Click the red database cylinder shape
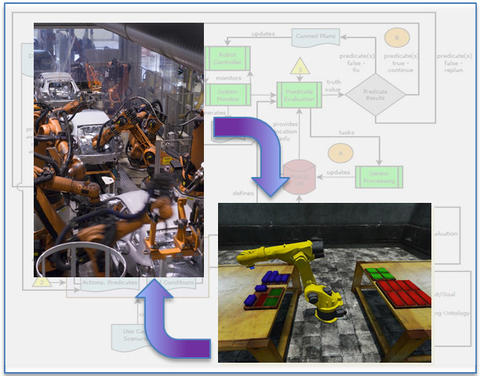Image resolution: width=480 pixels, height=376 pixels. click(x=299, y=177)
